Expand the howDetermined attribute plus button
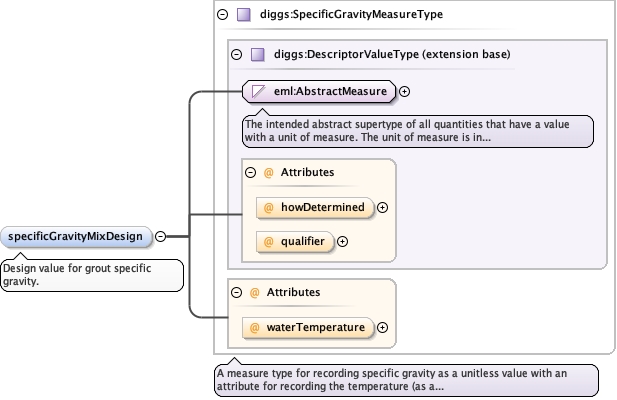 pos(383,208)
